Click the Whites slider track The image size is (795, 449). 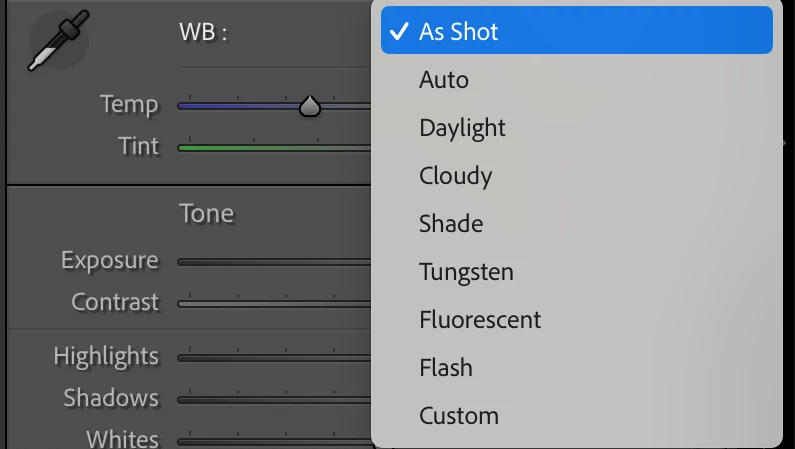(x=273, y=440)
